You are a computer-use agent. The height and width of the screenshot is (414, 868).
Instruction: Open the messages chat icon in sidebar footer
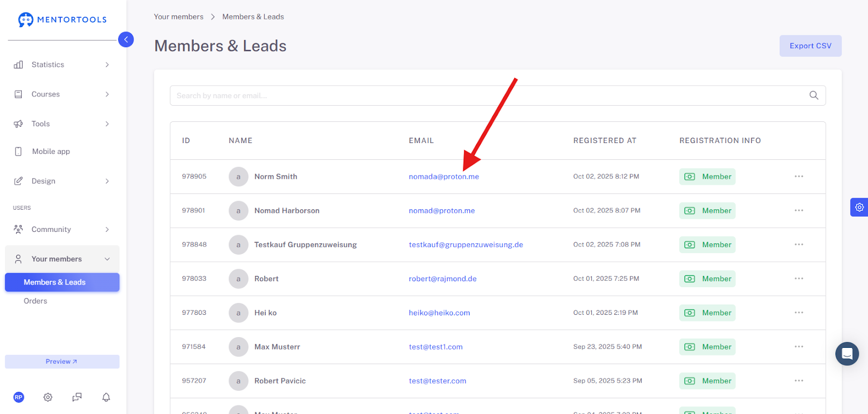[77, 397]
